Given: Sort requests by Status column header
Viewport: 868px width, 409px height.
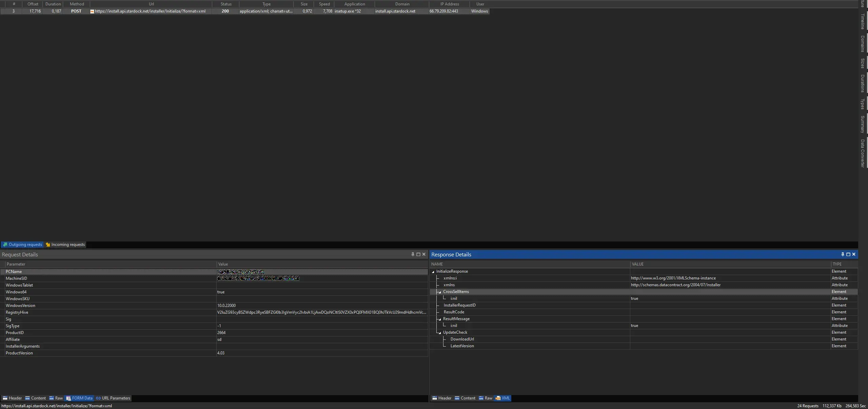Looking at the screenshot, I should (226, 4).
